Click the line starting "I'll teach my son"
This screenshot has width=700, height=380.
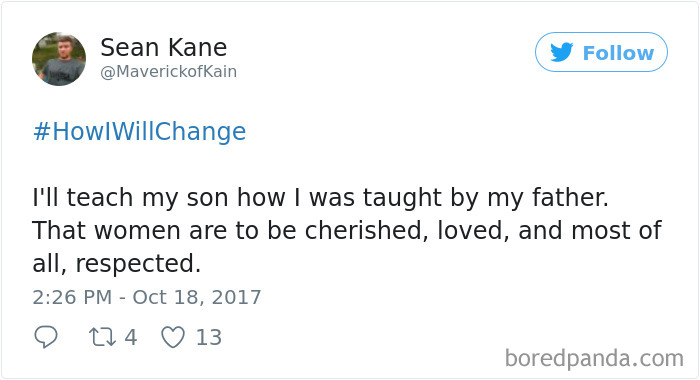coord(321,198)
